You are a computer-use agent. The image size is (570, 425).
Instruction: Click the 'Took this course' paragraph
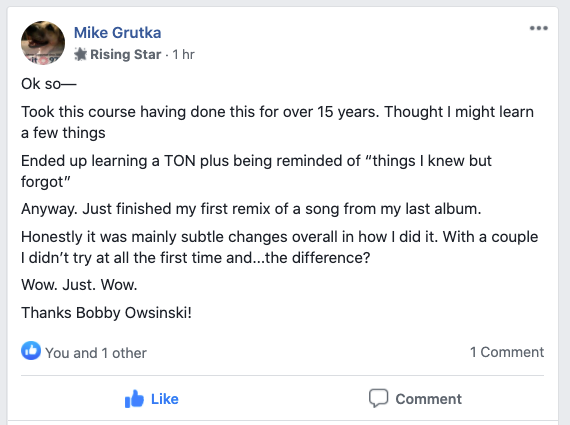pos(277,122)
